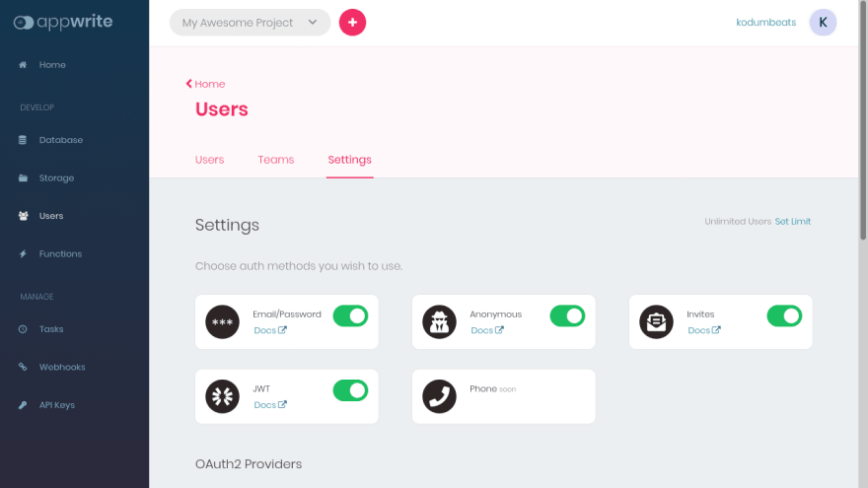Click the Webhooks link icon
Image resolution: width=868 pixels, height=488 pixels.
23,367
